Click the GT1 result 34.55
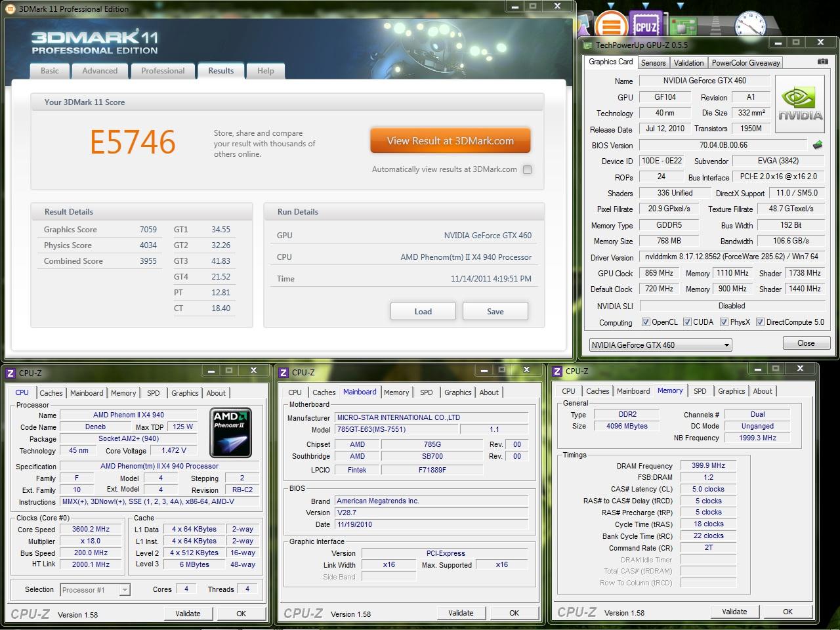 (x=220, y=230)
